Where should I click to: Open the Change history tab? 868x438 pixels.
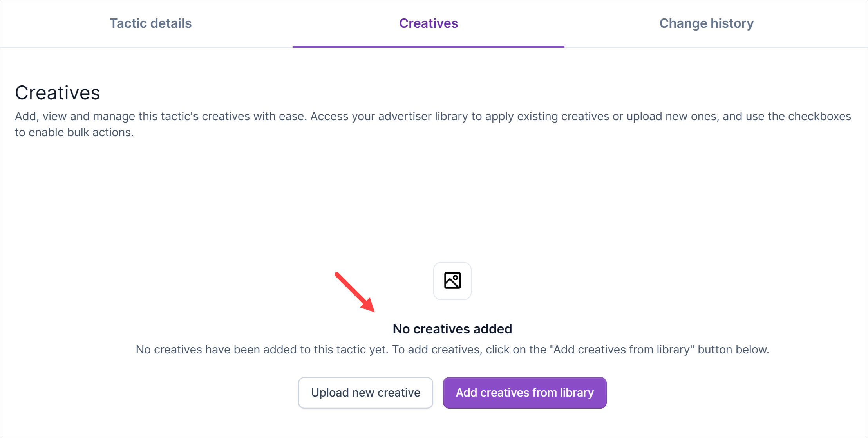pos(706,23)
